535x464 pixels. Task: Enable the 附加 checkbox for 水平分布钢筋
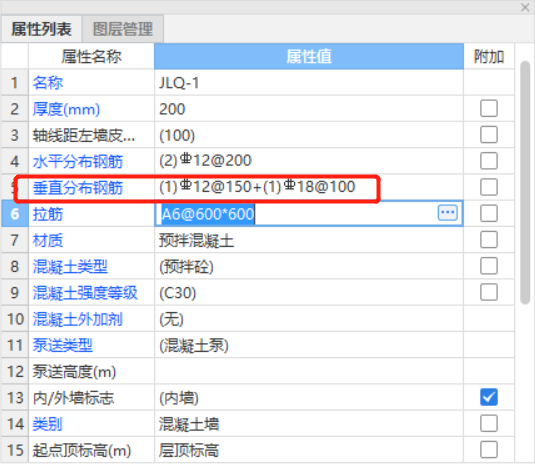pos(489,161)
